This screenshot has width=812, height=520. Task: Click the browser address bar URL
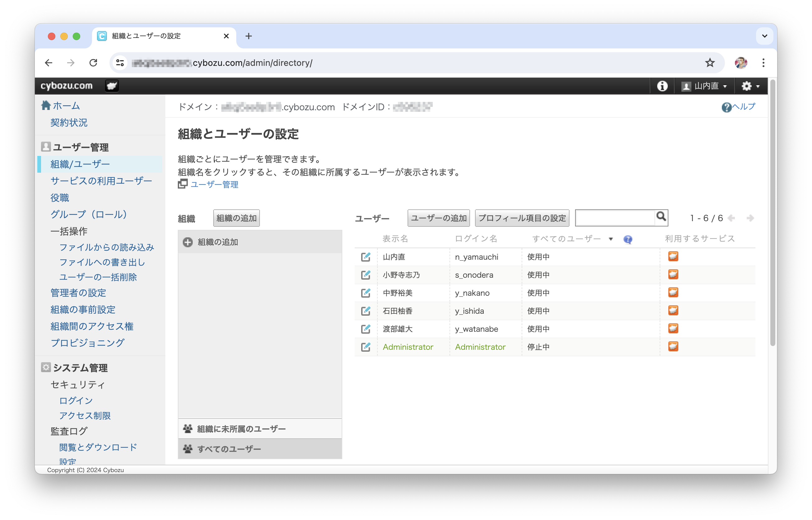222,63
